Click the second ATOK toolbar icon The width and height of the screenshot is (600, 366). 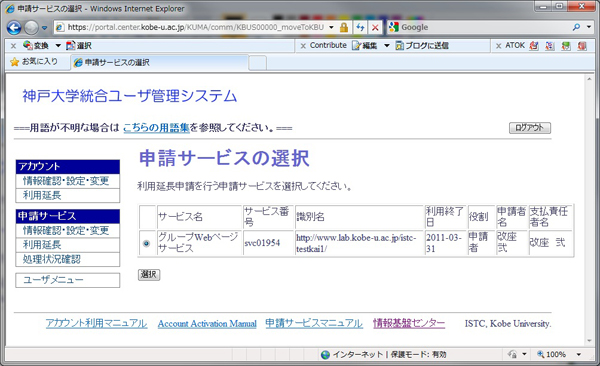pyautogui.click(x=550, y=46)
